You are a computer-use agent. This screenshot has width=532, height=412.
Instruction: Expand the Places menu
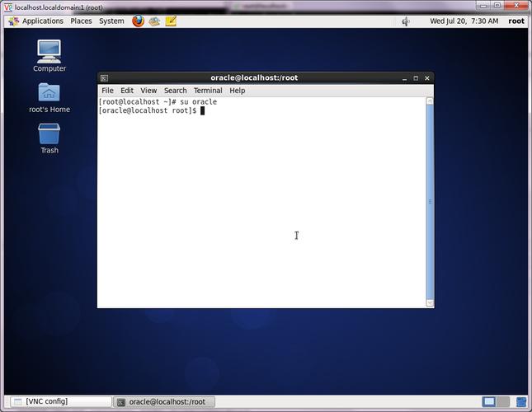[81, 21]
